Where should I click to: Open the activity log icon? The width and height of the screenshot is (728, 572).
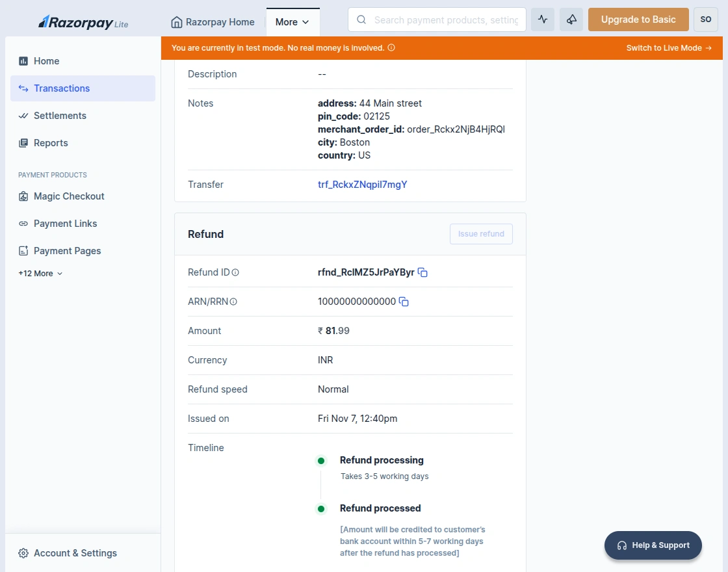(x=543, y=19)
